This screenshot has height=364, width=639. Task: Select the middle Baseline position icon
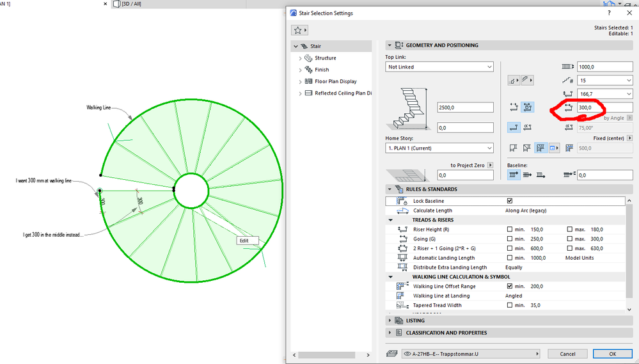click(x=527, y=175)
